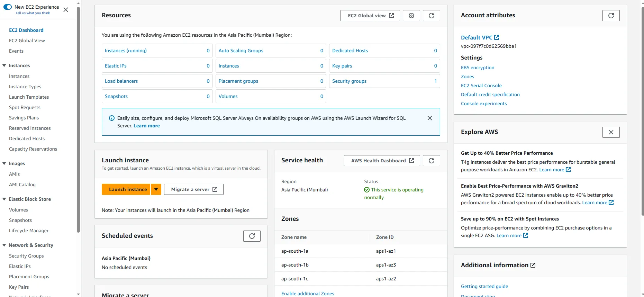Refresh the Account attributes panel
This screenshot has width=644, height=297.
[x=611, y=16]
